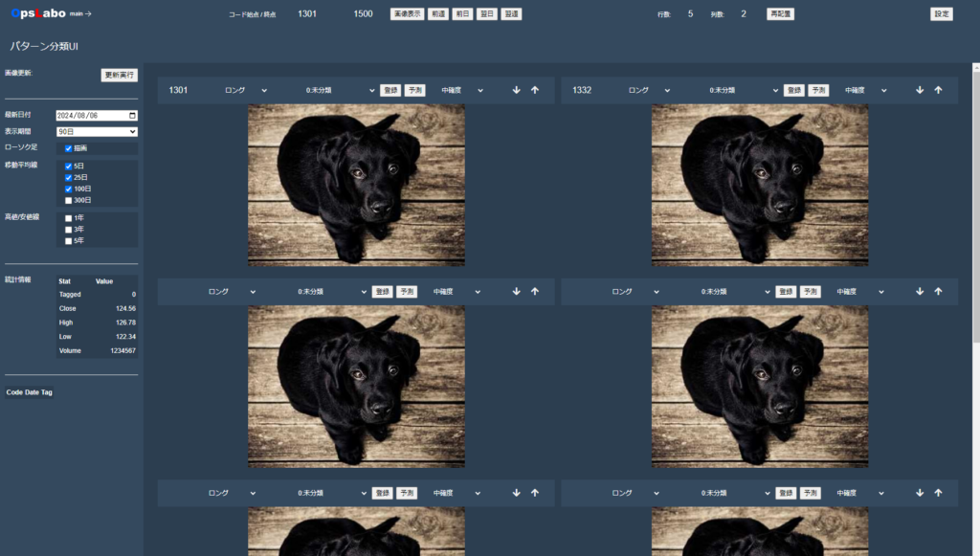
Task: Click the up arrow in panel 1332
Action: [x=938, y=90]
